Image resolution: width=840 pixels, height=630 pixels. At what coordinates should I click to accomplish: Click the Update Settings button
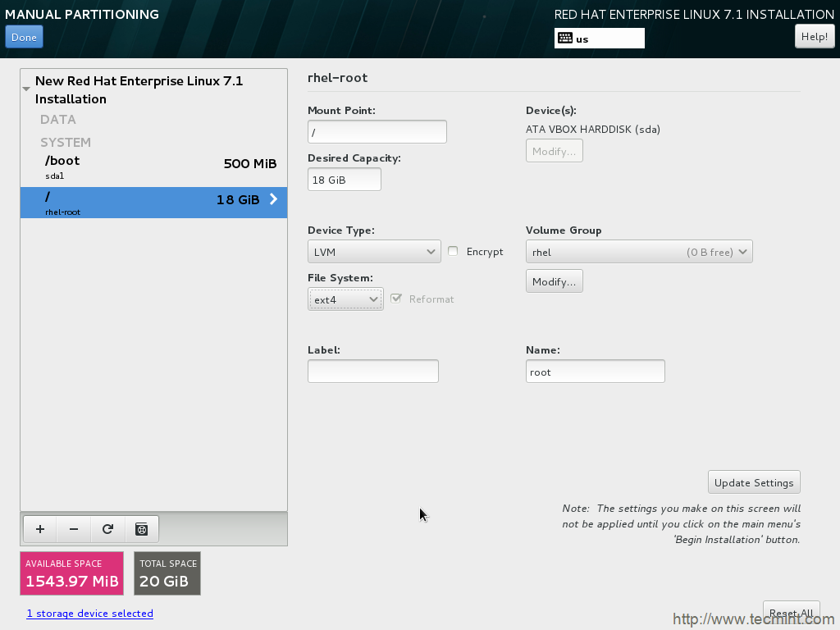pyautogui.click(x=753, y=482)
